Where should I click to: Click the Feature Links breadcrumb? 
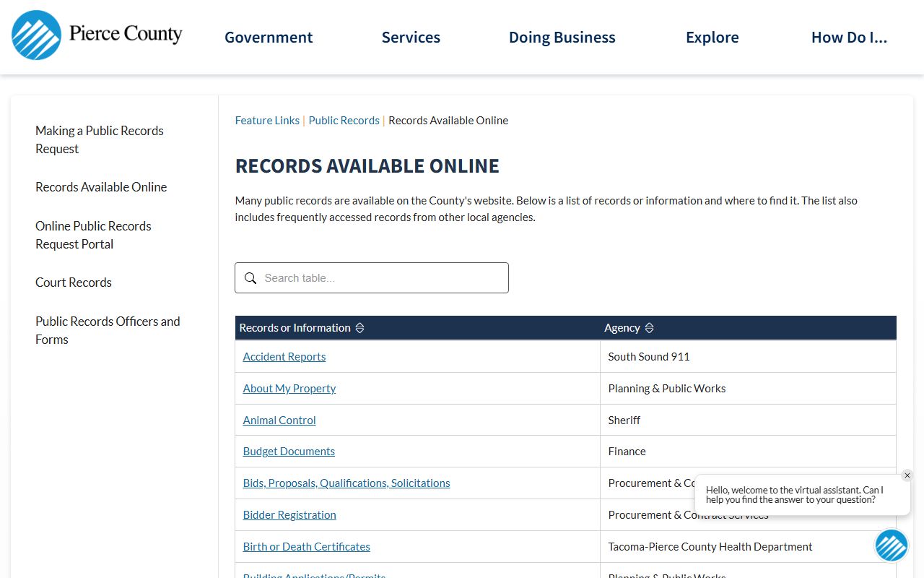pos(267,121)
